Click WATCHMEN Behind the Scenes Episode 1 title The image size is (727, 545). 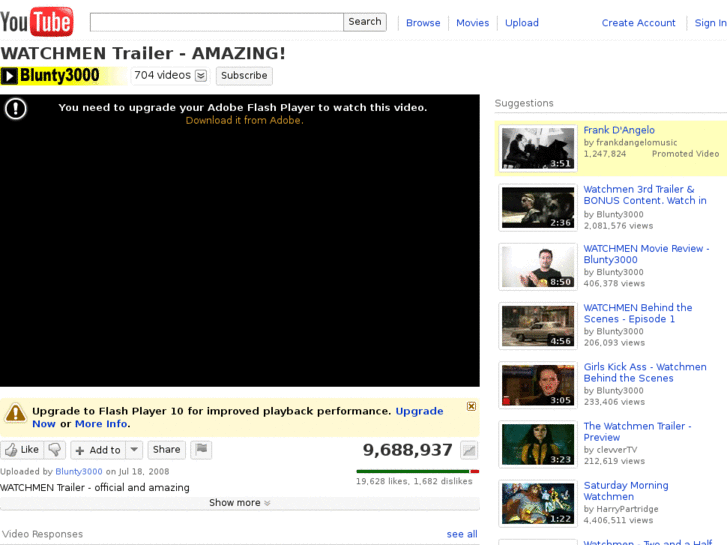(638, 314)
